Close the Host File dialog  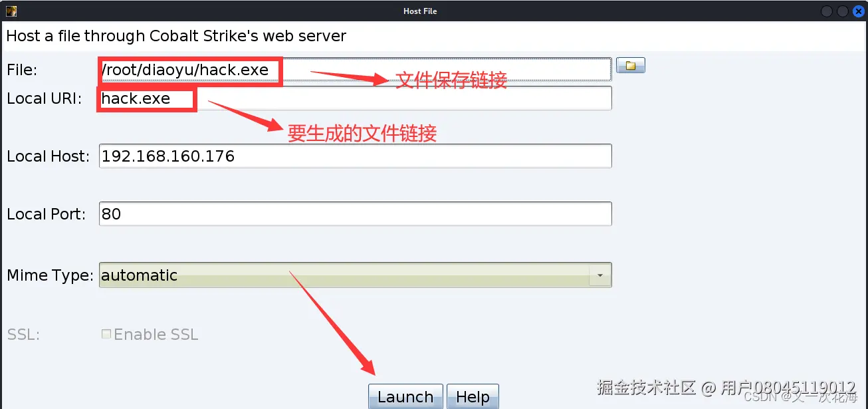[857, 11]
